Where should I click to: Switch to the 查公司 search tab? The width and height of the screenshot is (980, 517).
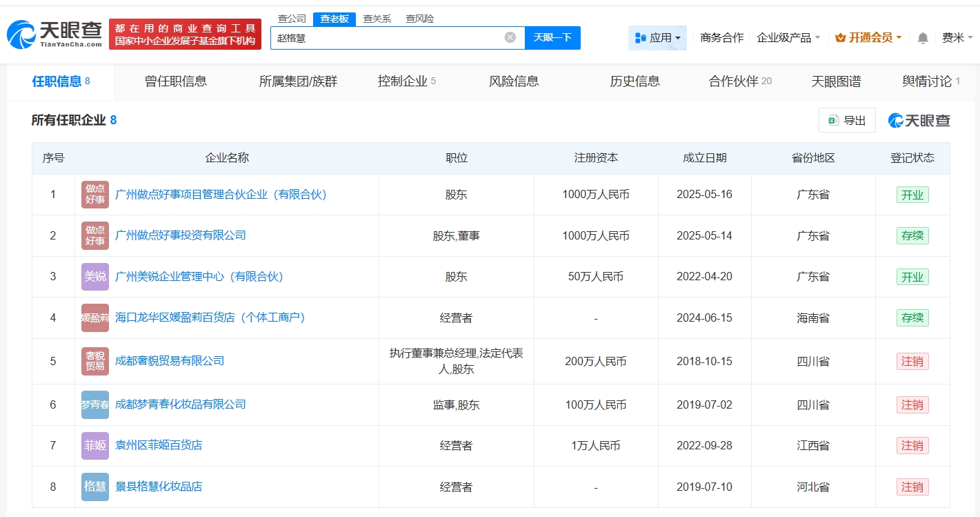click(292, 19)
